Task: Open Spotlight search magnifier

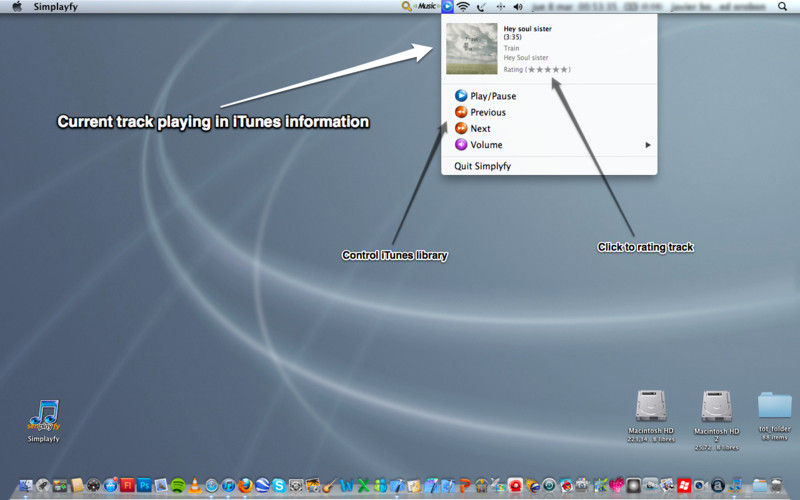Action: tap(782, 7)
